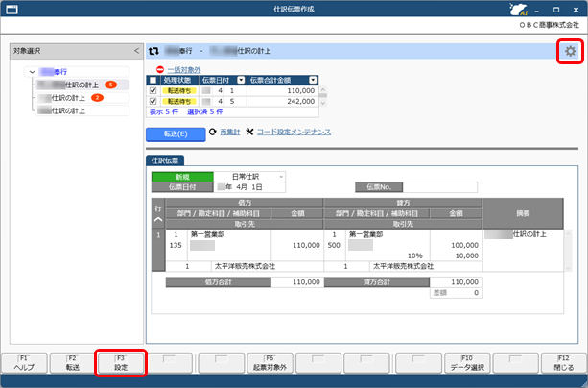The height and width of the screenshot is (388, 588).
Task: Click 転送待ち status in the 242,000 row
Action: (179, 101)
